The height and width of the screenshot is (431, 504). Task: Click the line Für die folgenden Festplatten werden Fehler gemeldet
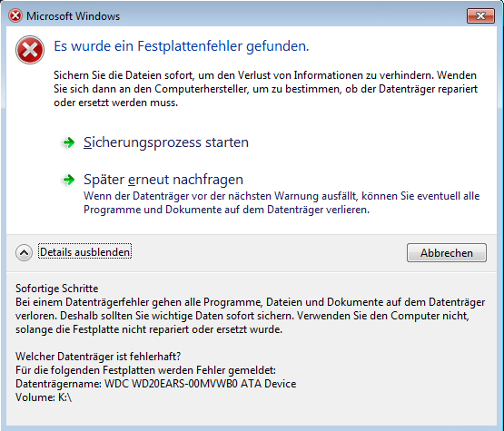coord(145,370)
